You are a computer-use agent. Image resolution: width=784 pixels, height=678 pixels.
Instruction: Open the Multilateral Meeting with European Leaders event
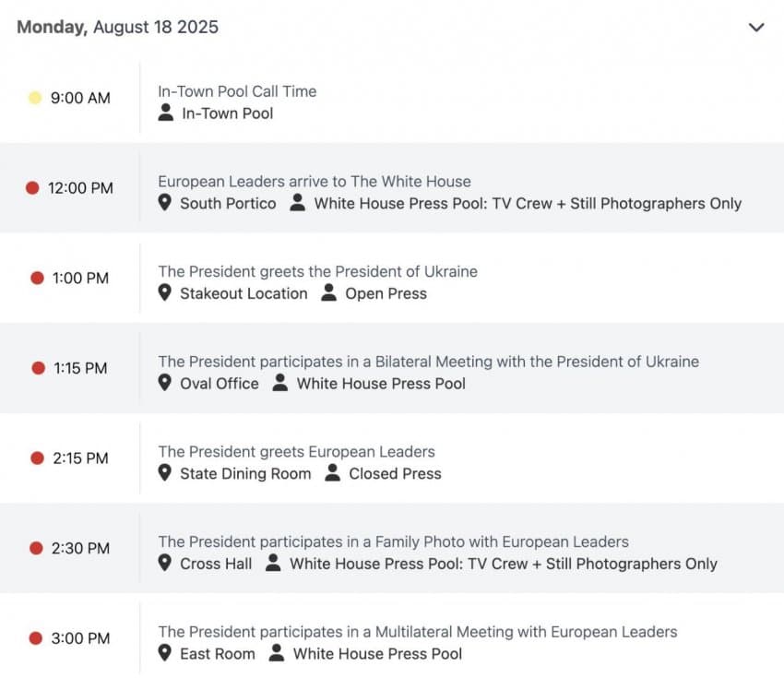point(418,632)
